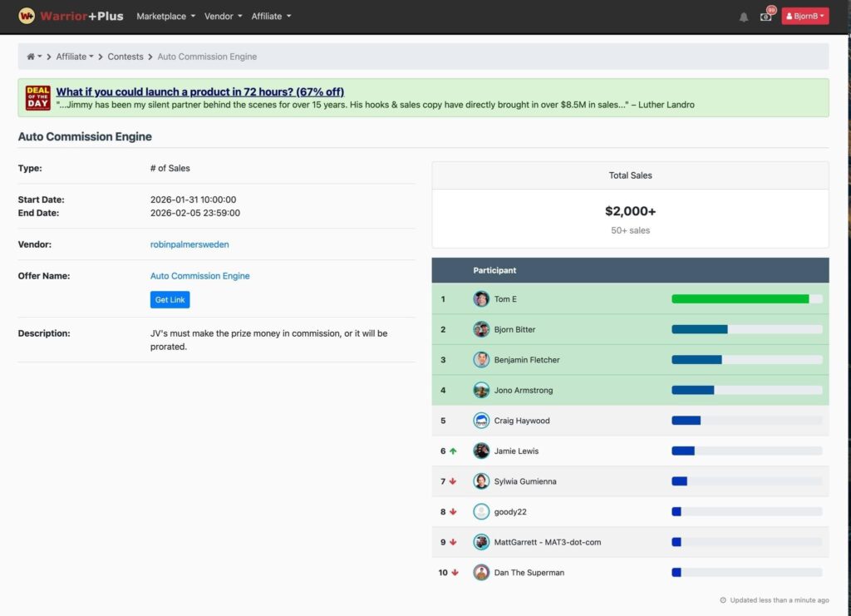Open the notifications bell icon

pyautogui.click(x=744, y=17)
